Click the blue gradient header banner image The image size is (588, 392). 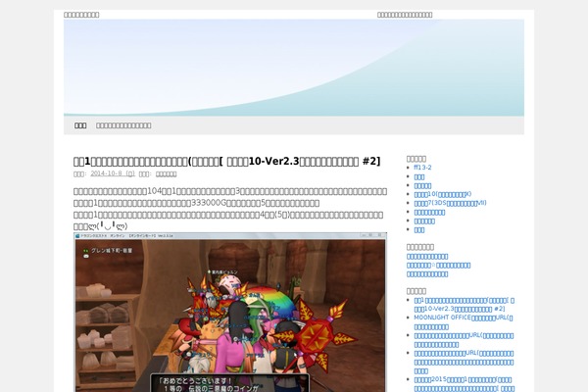pyautogui.click(x=294, y=68)
